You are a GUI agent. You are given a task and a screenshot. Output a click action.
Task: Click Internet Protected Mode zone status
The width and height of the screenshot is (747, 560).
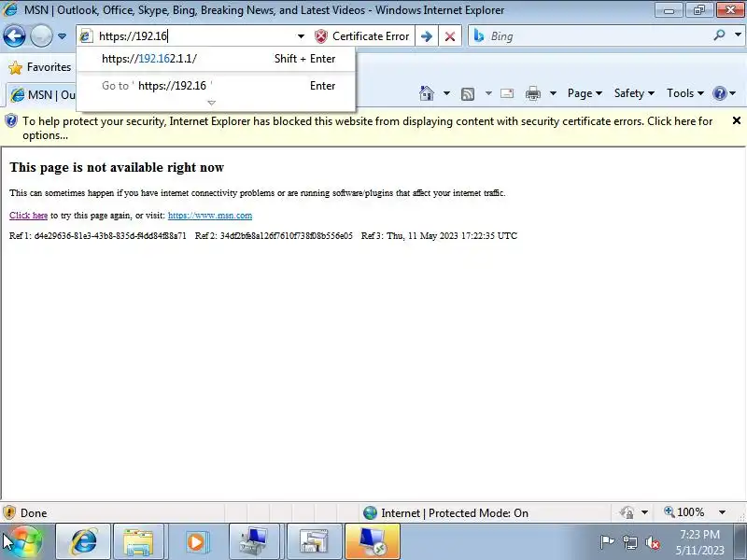(445, 512)
